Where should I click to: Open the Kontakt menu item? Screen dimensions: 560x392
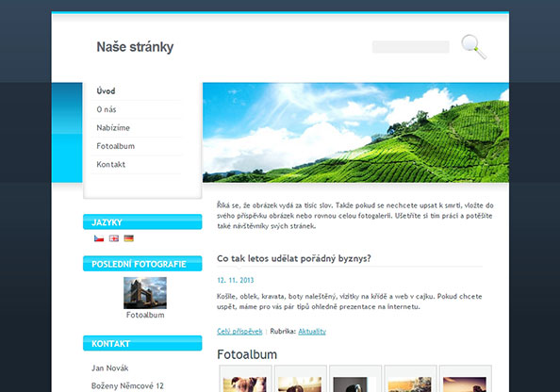tap(110, 165)
